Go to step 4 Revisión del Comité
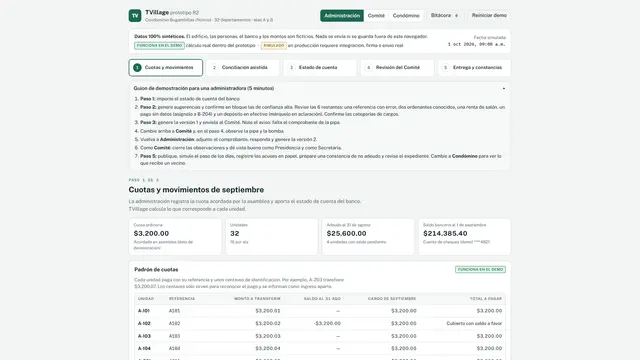Screen dimensions: 640x360 pyautogui.click(x=397, y=67)
